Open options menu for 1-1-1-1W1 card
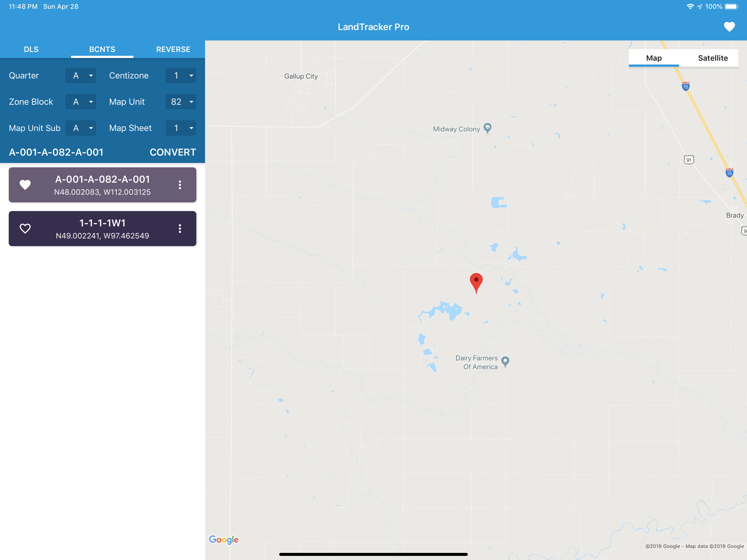The width and height of the screenshot is (747, 560). click(x=180, y=229)
